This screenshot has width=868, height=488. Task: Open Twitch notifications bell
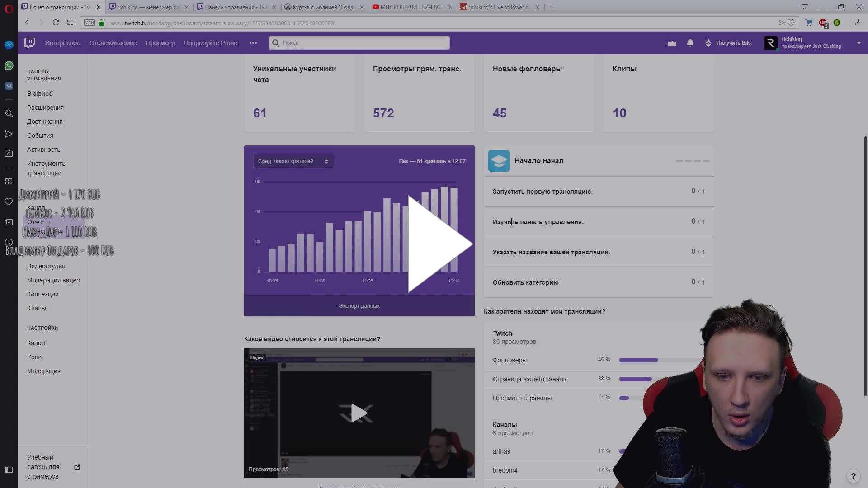point(690,43)
